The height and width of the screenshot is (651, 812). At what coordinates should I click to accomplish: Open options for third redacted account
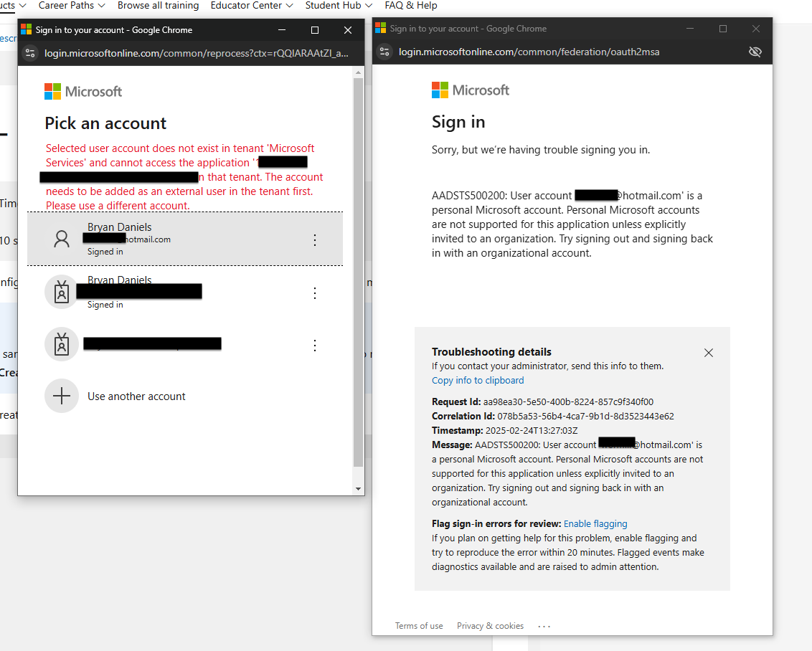click(x=315, y=346)
